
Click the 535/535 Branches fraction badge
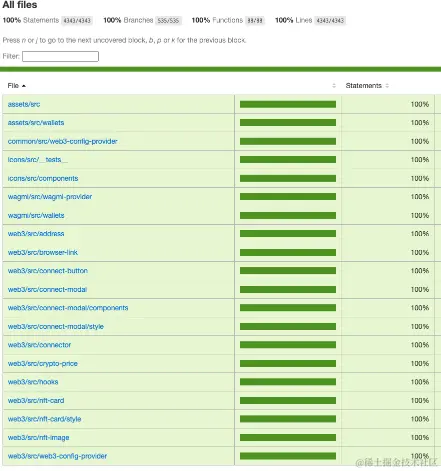point(168,21)
